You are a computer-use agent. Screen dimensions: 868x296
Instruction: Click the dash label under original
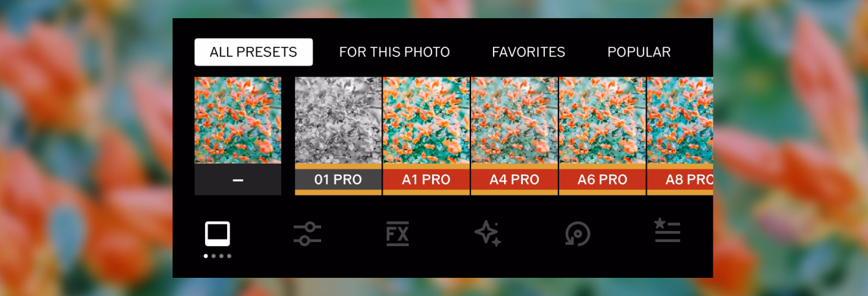point(237,180)
